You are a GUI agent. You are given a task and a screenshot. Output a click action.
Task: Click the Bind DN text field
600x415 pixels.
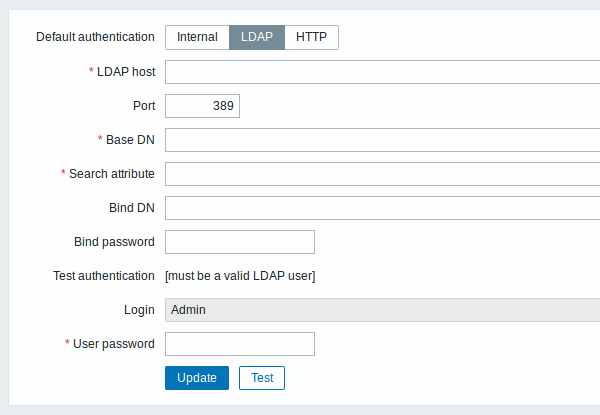coord(383,208)
